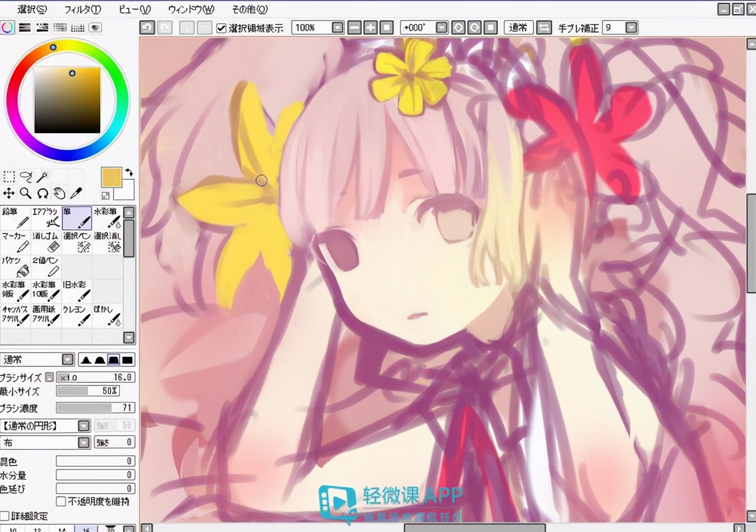Select the zoom magnifier tool

click(26, 193)
